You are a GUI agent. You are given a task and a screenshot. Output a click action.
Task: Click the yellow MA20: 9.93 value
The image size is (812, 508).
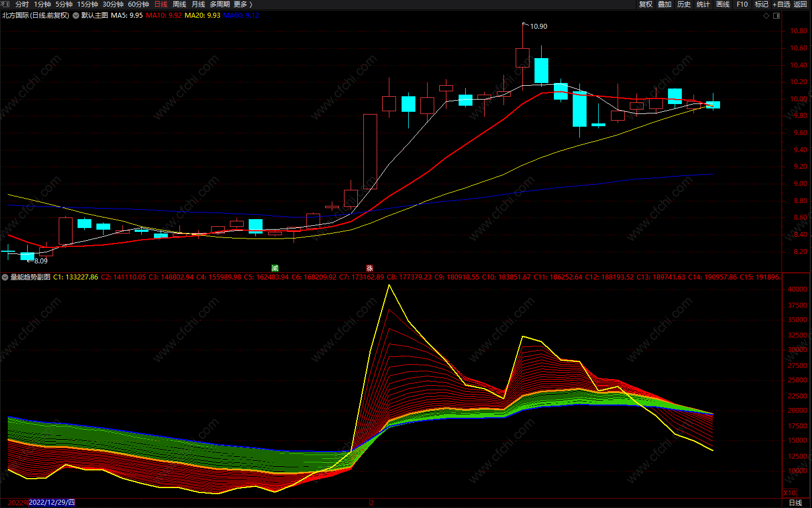click(202, 15)
